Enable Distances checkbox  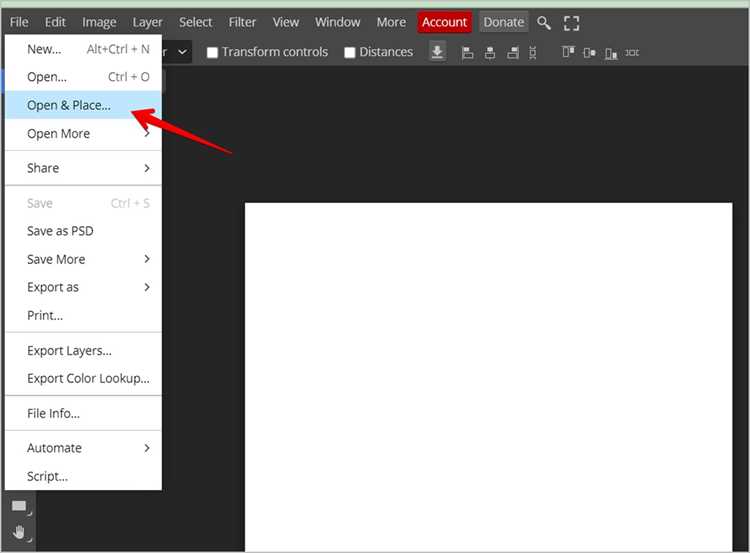point(350,52)
